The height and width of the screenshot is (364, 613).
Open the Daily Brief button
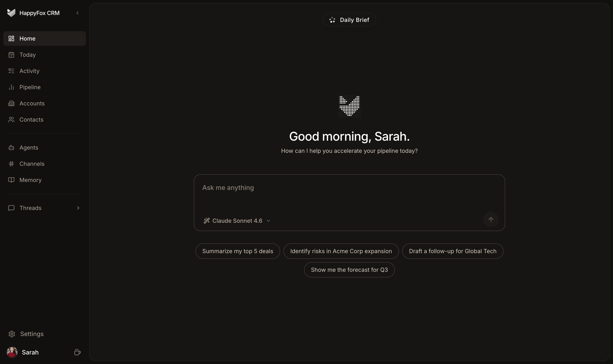349,20
